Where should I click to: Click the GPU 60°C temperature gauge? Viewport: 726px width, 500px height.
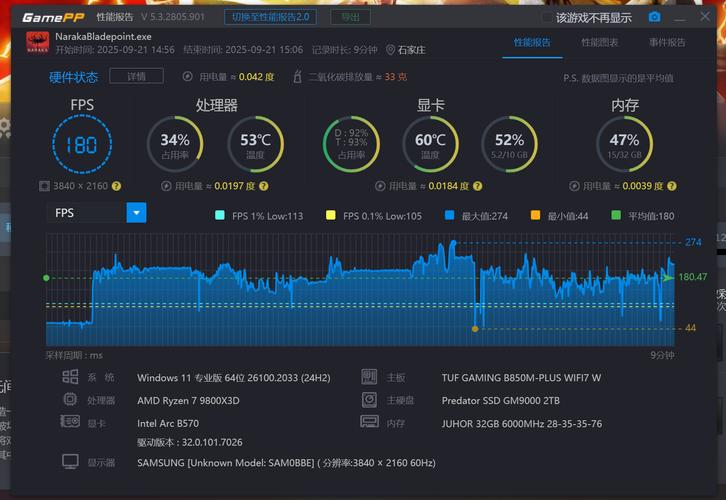[x=431, y=144]
